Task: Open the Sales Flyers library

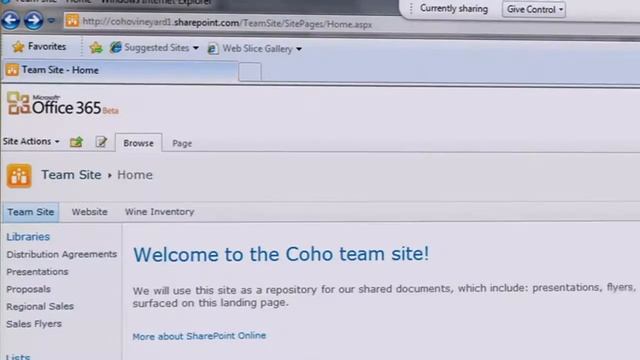Action: (34, 324)
